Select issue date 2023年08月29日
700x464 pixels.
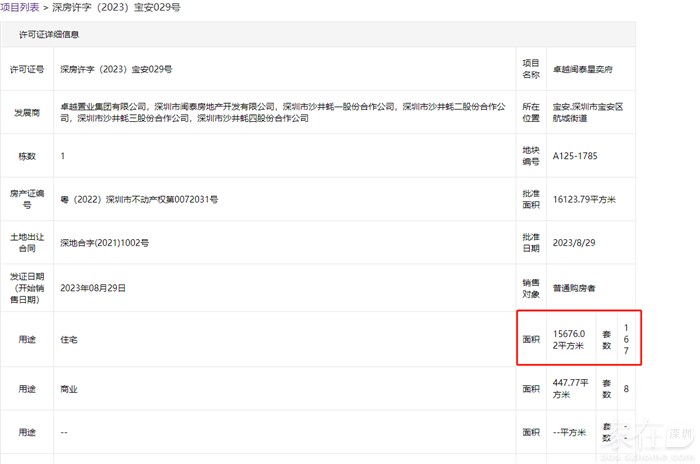click(107, 287)
